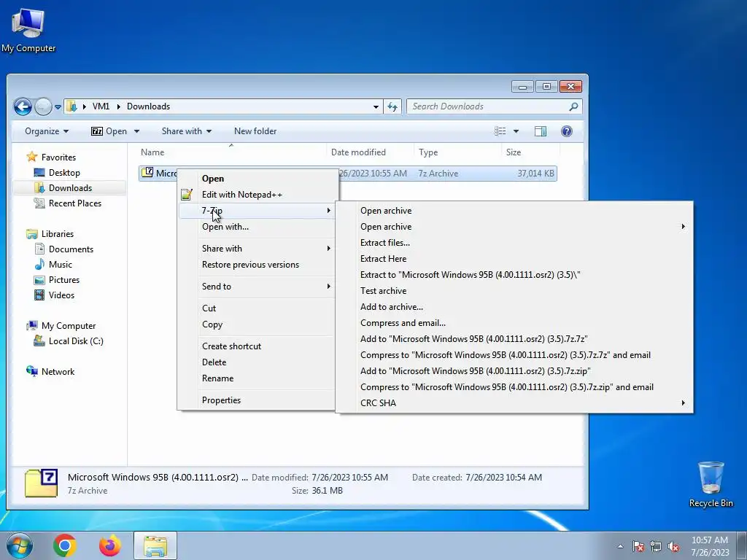Choose Extract files... in 7-Zip submenu
This screenshot has height=560, width=747.
point(514,243)
